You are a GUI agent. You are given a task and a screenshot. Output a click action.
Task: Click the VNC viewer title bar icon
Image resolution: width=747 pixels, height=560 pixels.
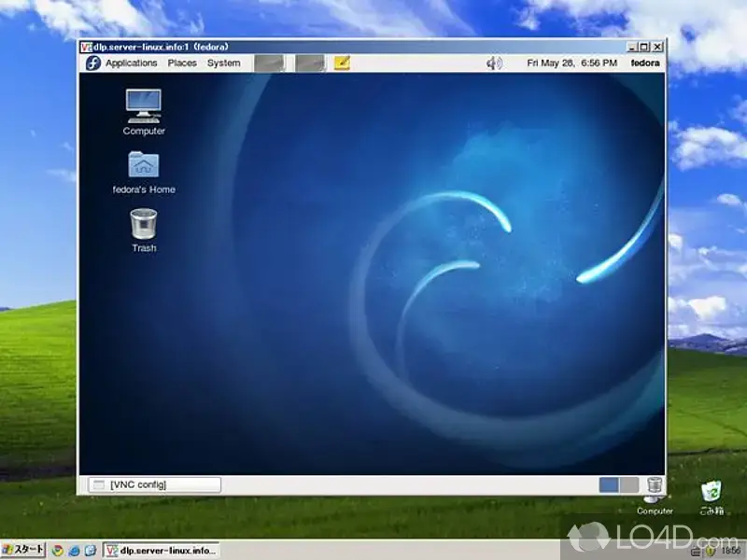pyautogui.click(x=86, y=48)
